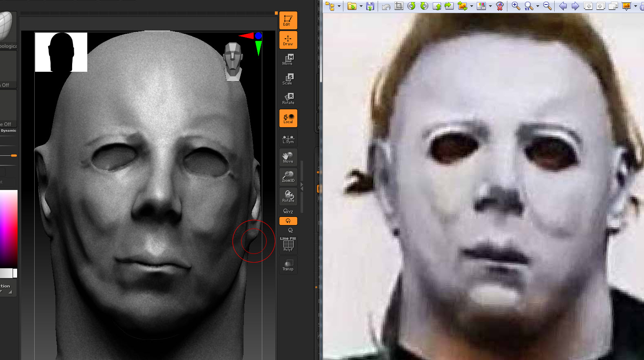Screen dimensions: 644x360
Task: Click the Dynamic button in left panel
Action: click(x=8, y=130)
